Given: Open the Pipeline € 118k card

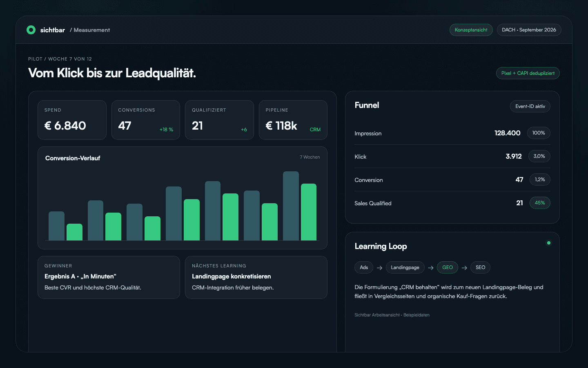Looking at the screenshot, I should pos(293,120).
